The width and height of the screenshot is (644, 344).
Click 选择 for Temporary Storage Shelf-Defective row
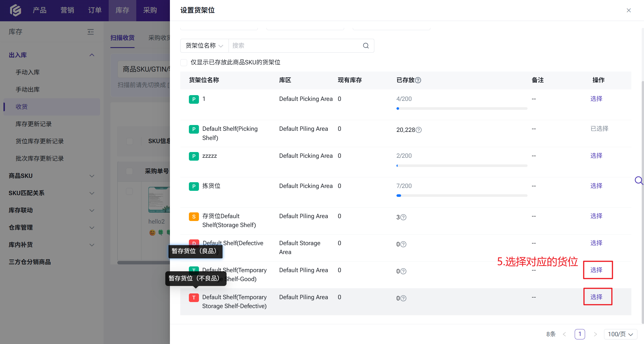click(x=596, y=297)
